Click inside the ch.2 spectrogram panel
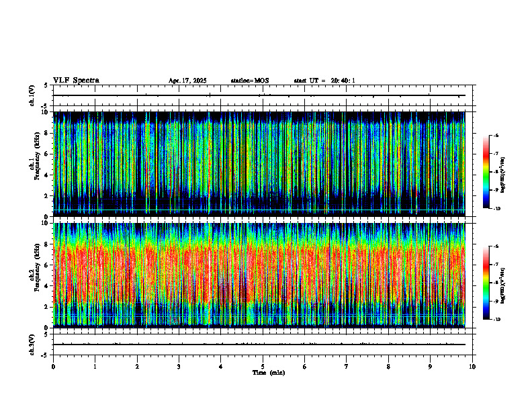532x411 pixels. click(x=259, y=275)
